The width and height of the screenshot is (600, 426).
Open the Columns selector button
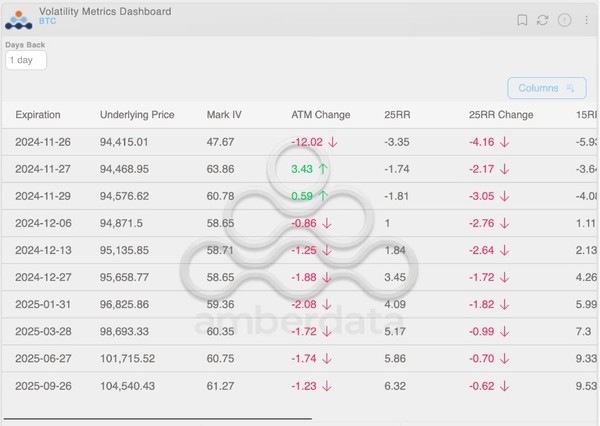coord(546,88)
